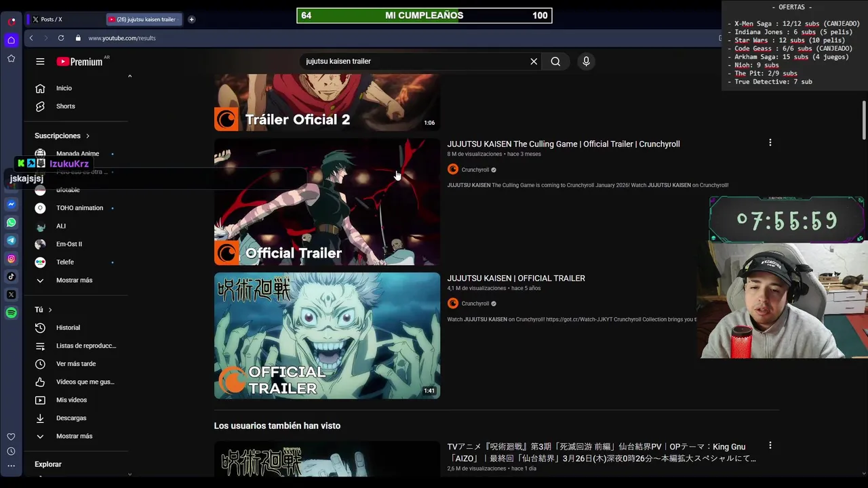Click the 'Los usuarios también han visto' heading
The height and width of the screenshot is (488, 868).
tap(277, 426)
